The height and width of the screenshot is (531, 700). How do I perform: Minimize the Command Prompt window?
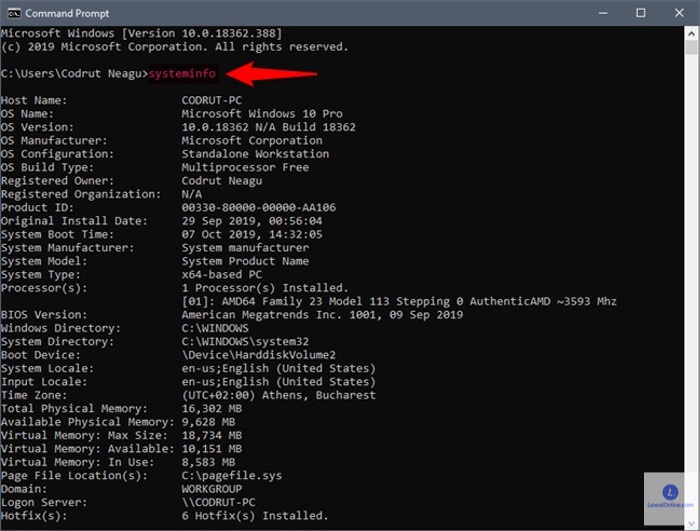(603, 13)
